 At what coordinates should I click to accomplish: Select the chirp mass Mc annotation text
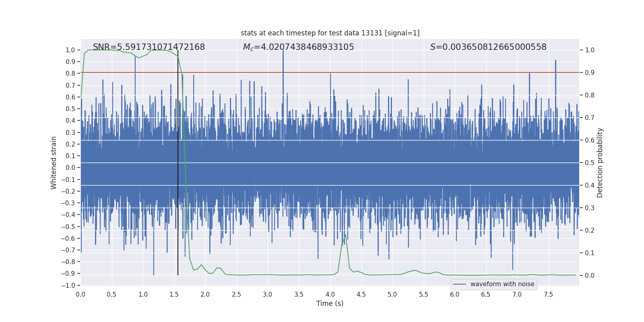[x=298, y=47]
